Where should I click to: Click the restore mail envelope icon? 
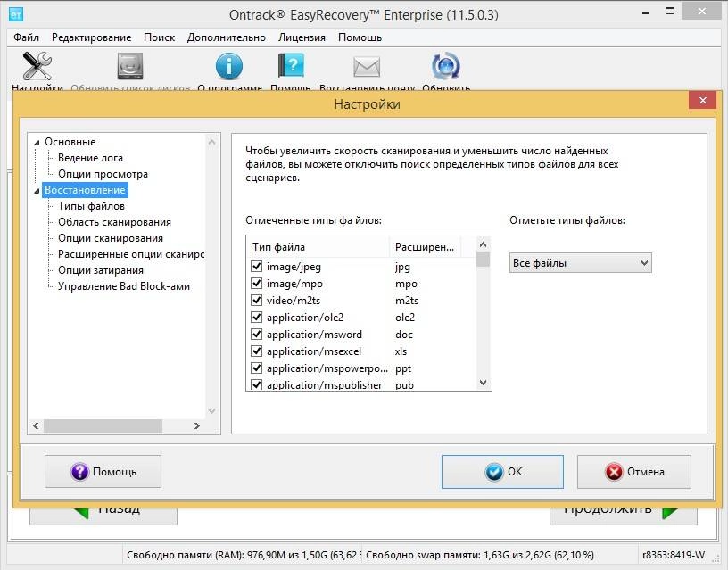tap(367, 67)
